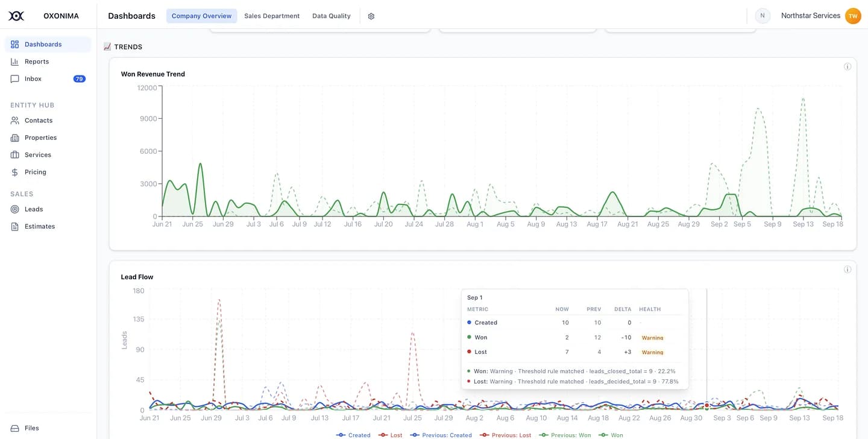The image size is (868, 439).
Task: Navigate to Leads under Sales
Action: coord(48,209)
